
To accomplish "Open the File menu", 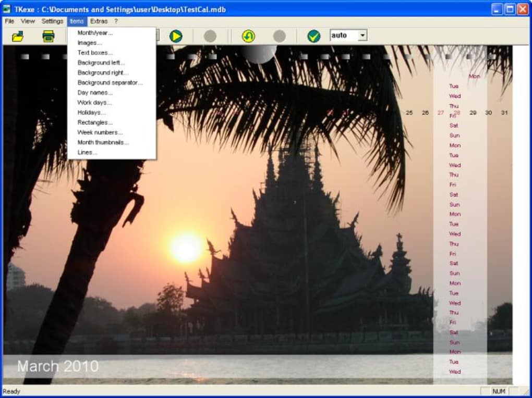I will (9, 21).
